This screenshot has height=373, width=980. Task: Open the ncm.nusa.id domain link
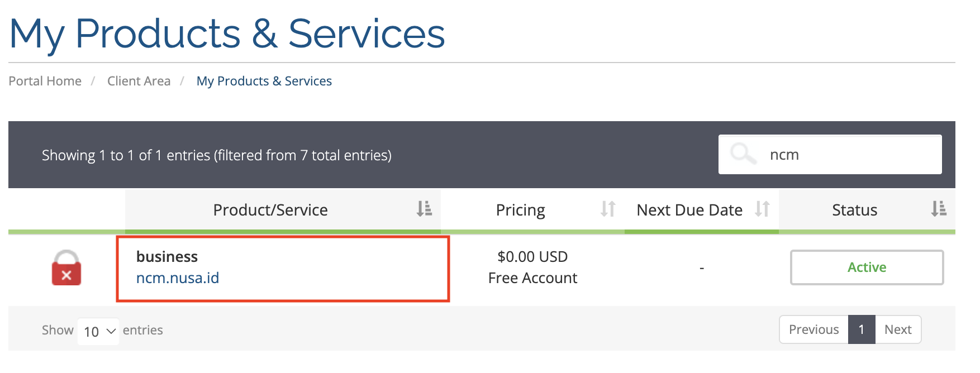(x=178, y=278)
